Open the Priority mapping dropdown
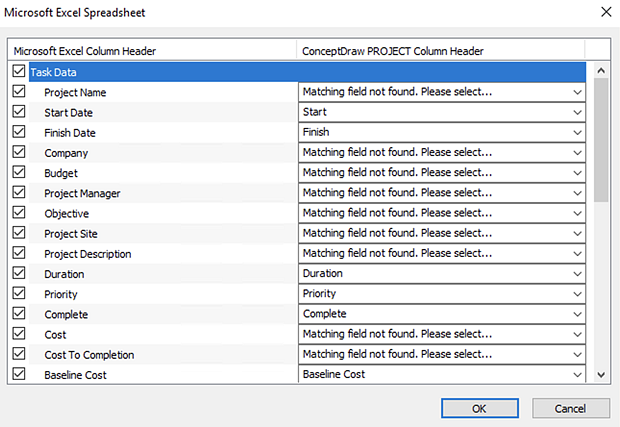The image size is (620, 427). (x=442, y=294)
